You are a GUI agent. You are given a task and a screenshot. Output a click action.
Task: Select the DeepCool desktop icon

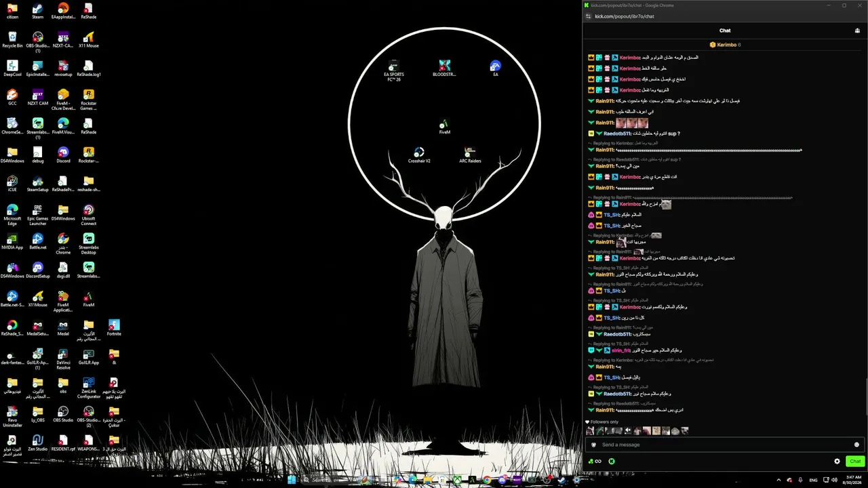[x=12, y=68]
